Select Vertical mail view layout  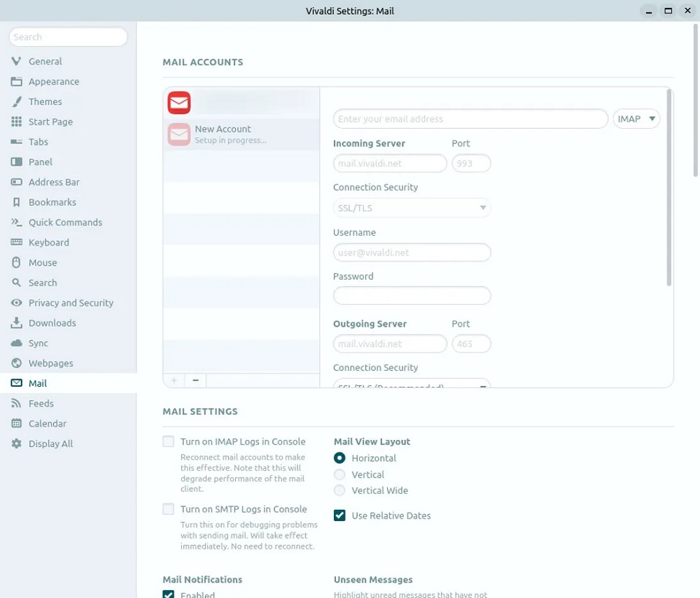coord(339,474)
